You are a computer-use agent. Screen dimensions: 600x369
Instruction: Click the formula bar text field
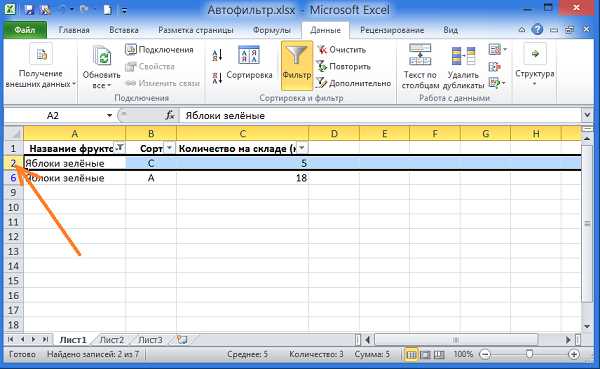380,115
